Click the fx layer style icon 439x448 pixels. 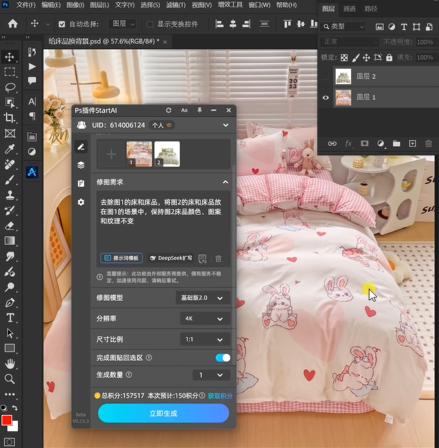point(348,144)
